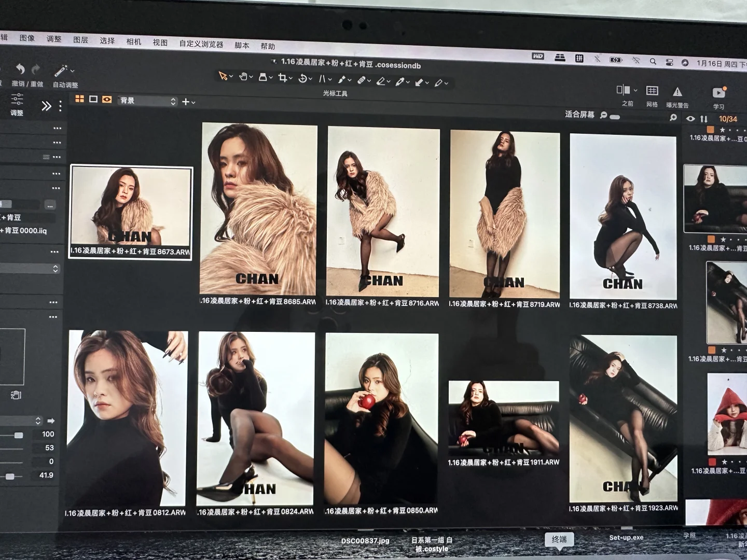This screenshot has height=560, width=747.
Task: Open the 背景 layer dropdown
Action: (x=148, y=101)
